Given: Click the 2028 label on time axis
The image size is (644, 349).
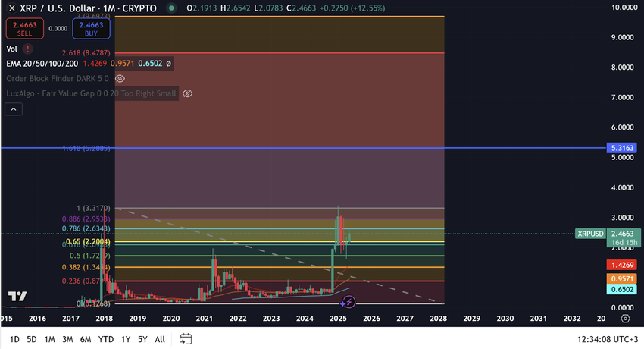Looking at the screenshot, I should (x=438, y=319).
